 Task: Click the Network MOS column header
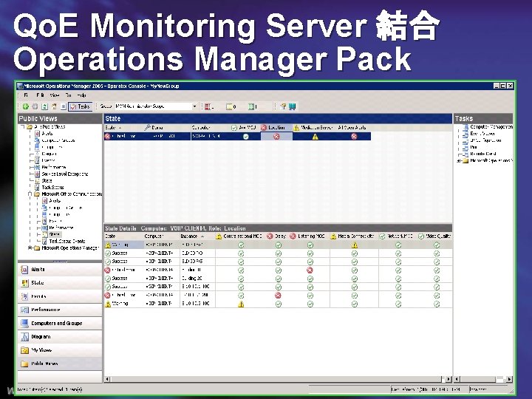[x=397, y=236]
